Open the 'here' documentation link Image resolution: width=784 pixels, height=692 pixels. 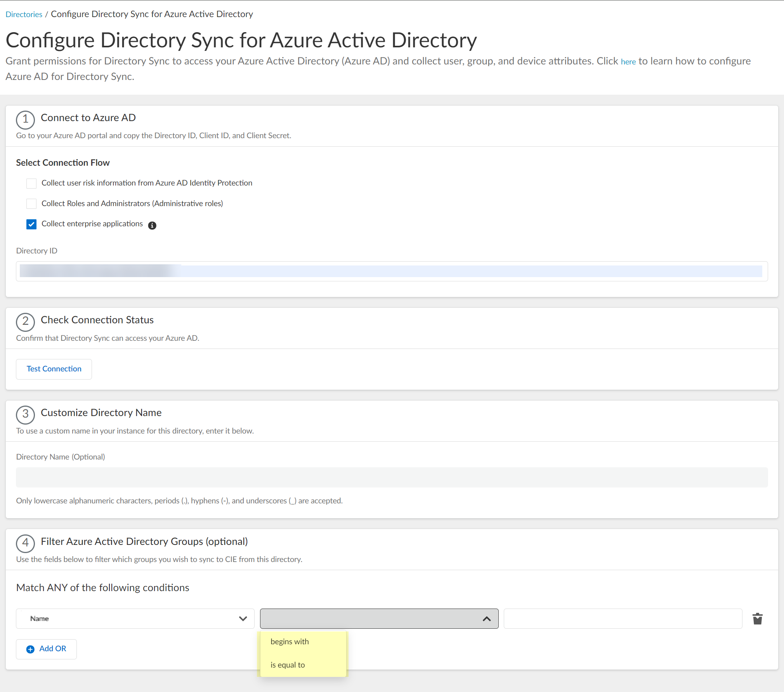(628, 62)
